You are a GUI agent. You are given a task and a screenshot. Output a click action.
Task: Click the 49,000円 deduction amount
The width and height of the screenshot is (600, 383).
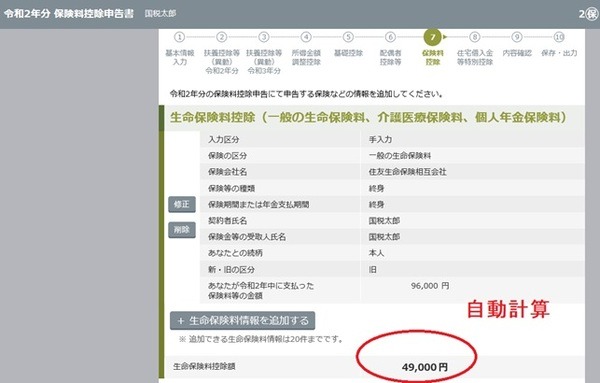coord(425,367)
